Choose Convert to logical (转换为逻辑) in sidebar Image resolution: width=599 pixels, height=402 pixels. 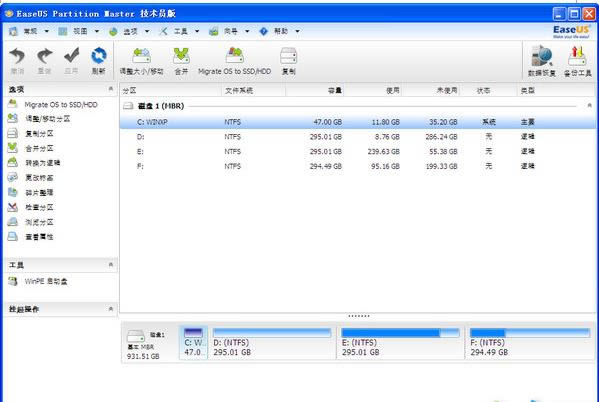click(34, 163)
